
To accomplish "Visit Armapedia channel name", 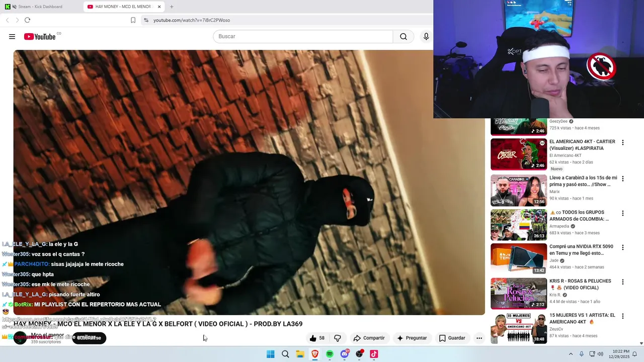I will coord(560,226).
